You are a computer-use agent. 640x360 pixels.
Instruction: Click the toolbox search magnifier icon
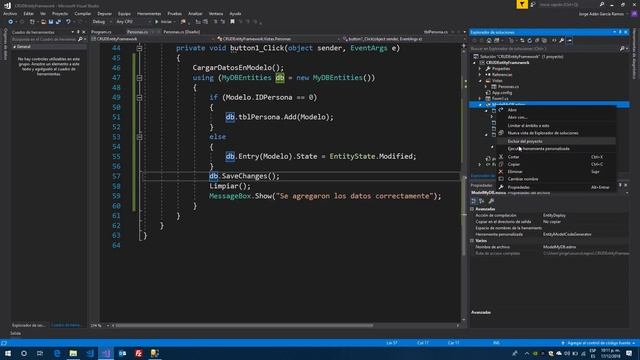click(x=80, y=39)
